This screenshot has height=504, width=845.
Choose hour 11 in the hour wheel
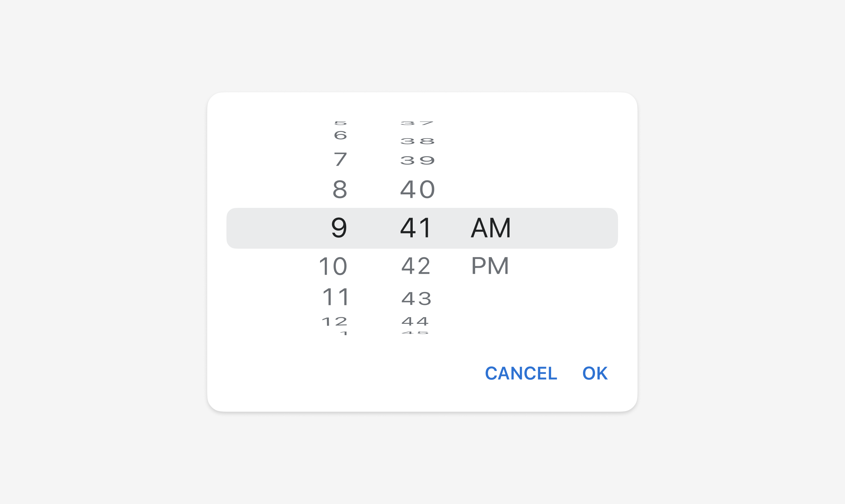tap(335, 297)
